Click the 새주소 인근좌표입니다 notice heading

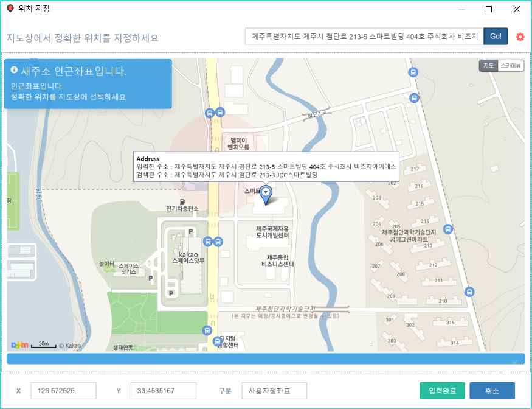point(74,71)
